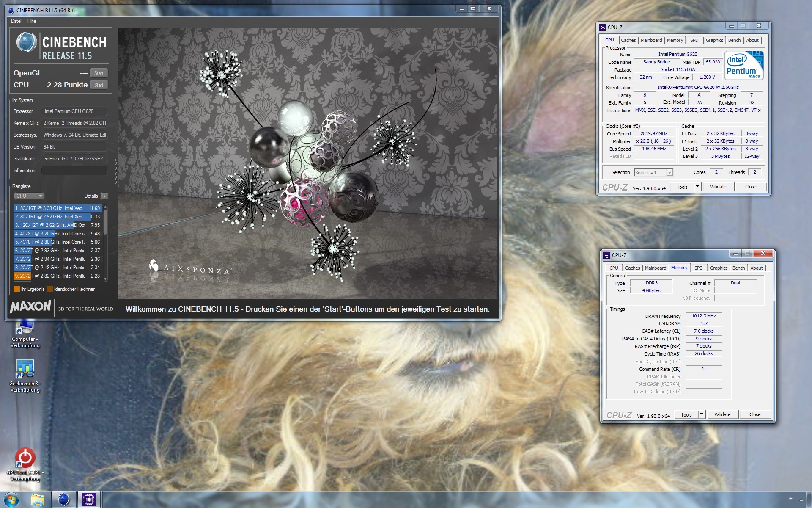This screenshot has height=508, width=812.
Task: Switch to Caches tab in upper CPU-Z
Action: (628, 40)
